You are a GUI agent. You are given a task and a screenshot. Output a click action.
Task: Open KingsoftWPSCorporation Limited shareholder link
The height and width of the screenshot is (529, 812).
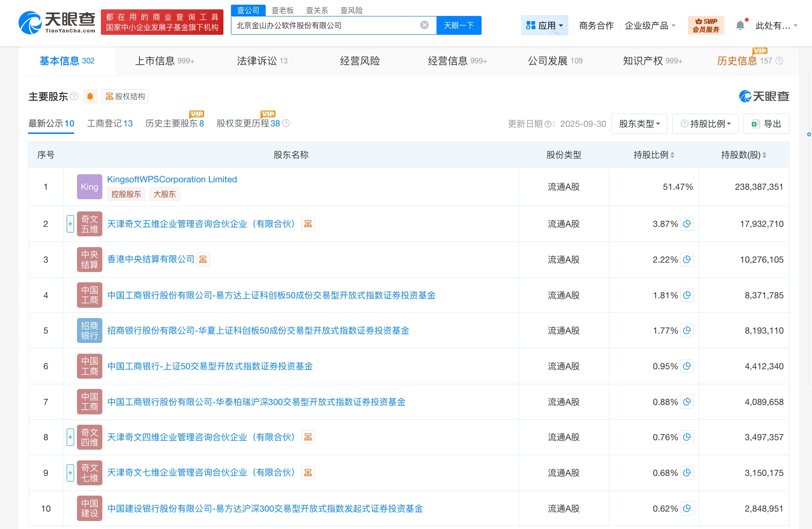171,179
